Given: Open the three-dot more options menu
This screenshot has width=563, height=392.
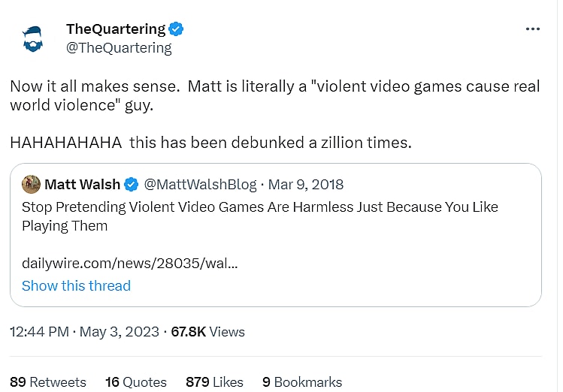Looking at the screenshot, I should point(532,29).
